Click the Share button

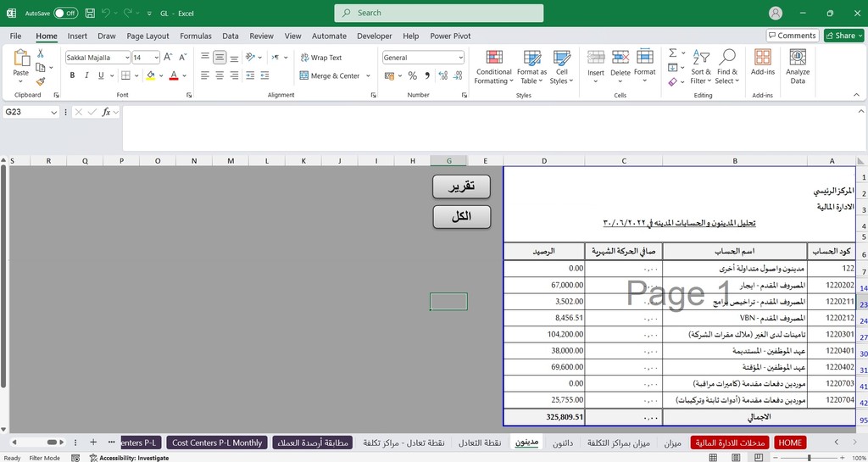843,36
